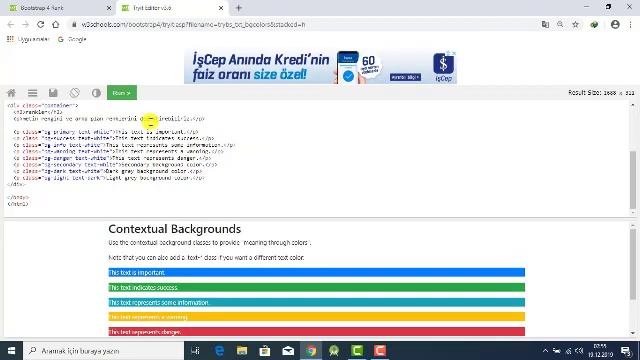
Task: Open the Windows Start menu
Action: pos(11,351)
